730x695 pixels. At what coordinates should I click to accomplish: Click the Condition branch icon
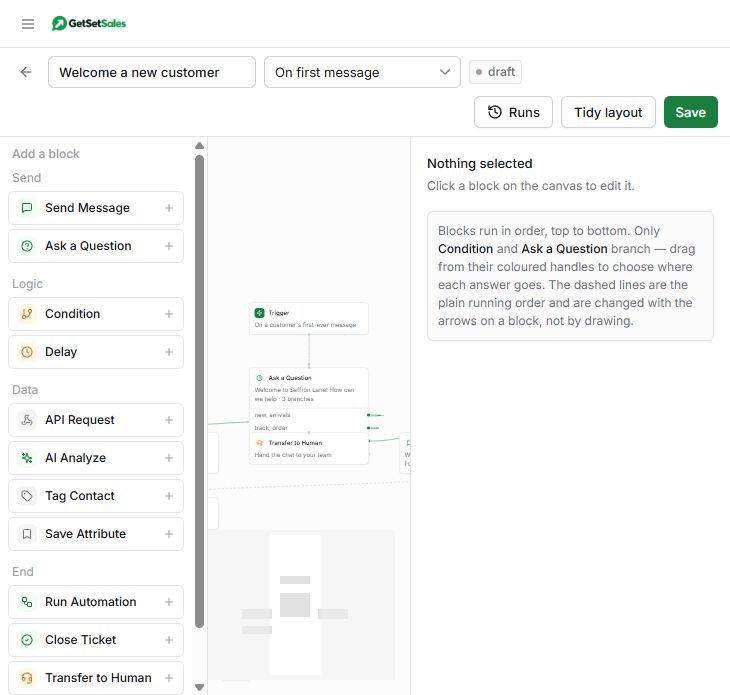click(27, 314)
